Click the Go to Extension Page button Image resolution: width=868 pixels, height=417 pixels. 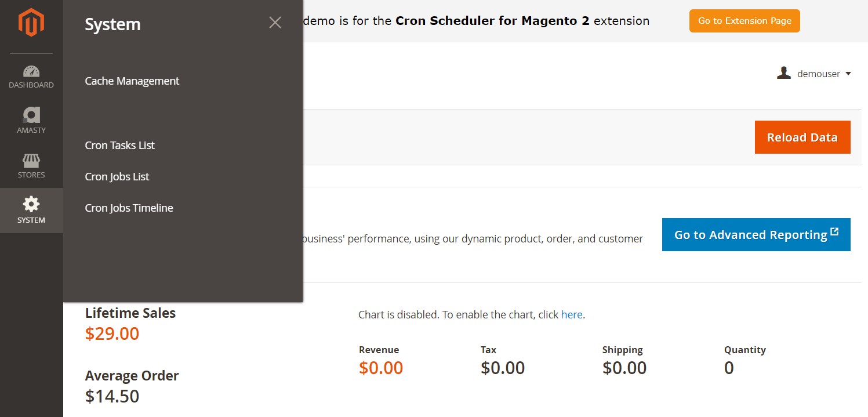click(x=744, y=21)
